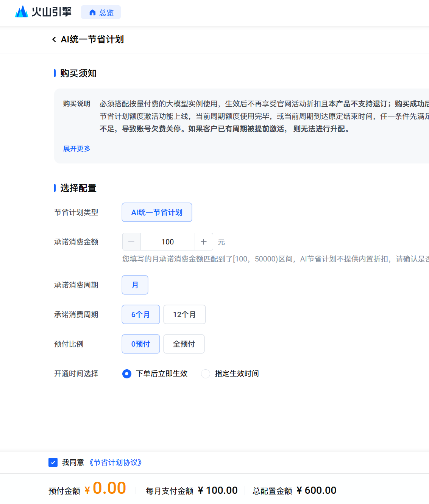
Task: Decrease committed amount with minus button
Action: pyautogui.click(x=131, y=242)
